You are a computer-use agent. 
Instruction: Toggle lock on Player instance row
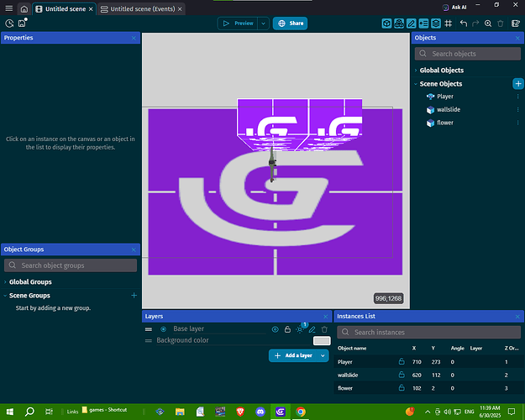pos(402,362)
